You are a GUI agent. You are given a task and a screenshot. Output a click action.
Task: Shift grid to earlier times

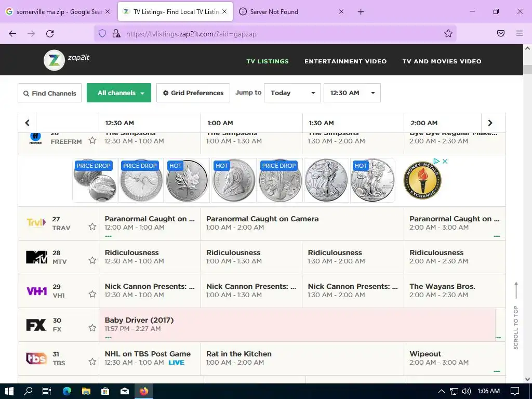point(27,123)
